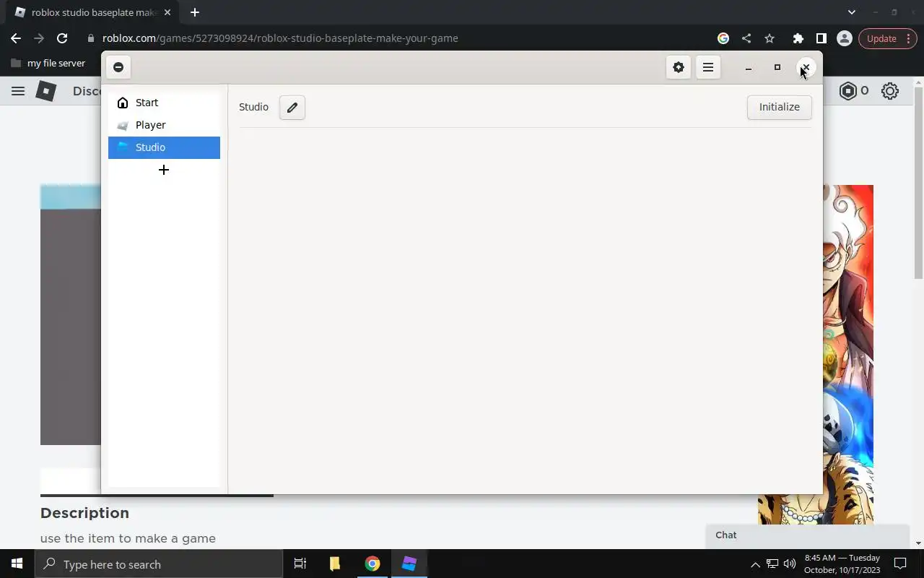Switch to the launcher app in taskbar
This screenshot has width=924, height=578.
pyautogui.click(x=409, y=564)
